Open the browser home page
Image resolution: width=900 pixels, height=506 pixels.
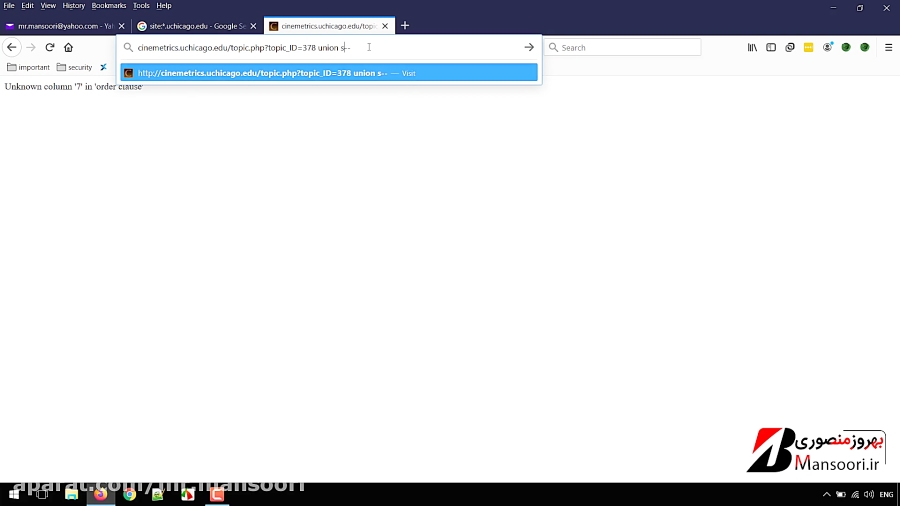(x=68, y=48)
